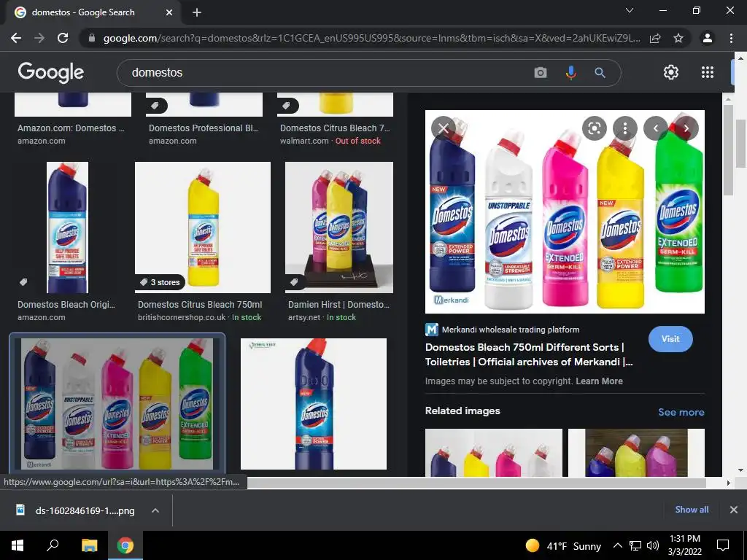747x560 pixels.
Task: Open Windows taskbar search
Action: [53, 545]
